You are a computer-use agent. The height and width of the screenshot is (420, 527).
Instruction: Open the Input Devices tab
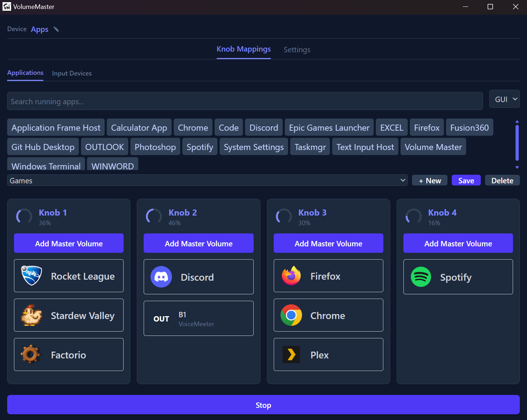pos(72,73)
